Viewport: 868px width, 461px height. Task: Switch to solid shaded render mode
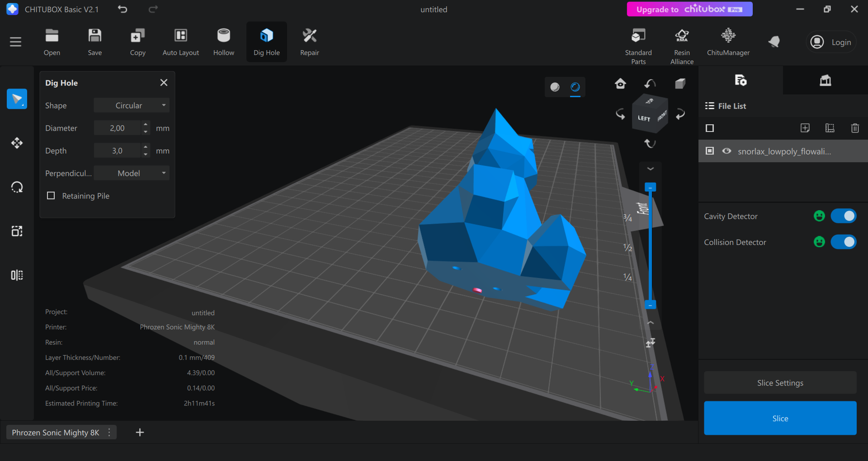point(555,87)
